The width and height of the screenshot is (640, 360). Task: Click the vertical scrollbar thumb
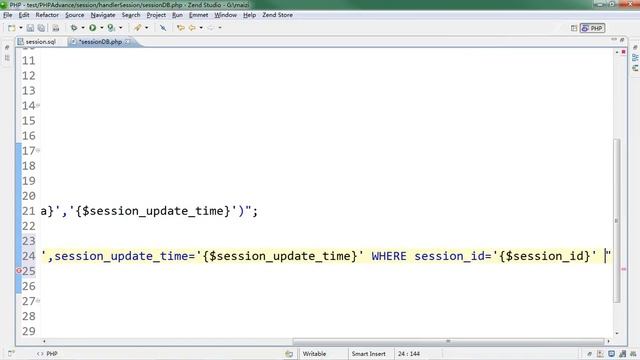(617, 220)
